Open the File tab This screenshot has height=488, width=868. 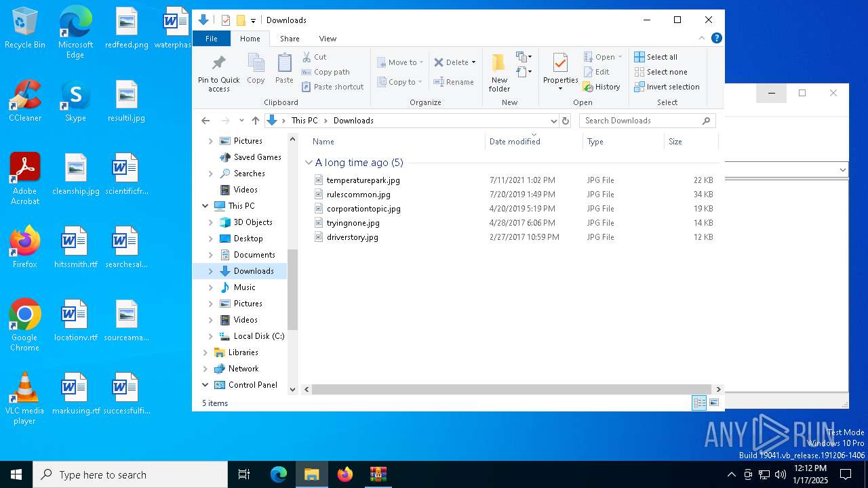[212, 39]
